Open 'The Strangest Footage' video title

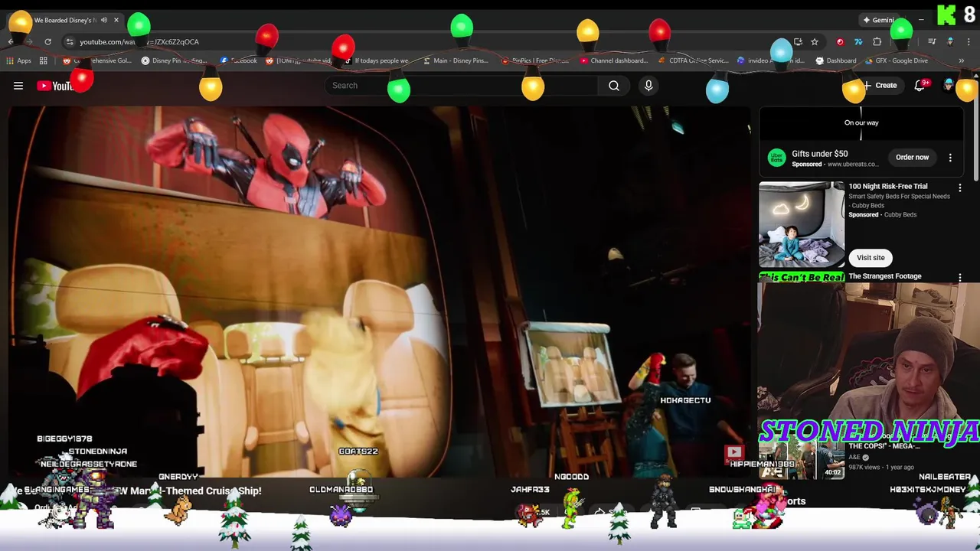click(884, 276)
